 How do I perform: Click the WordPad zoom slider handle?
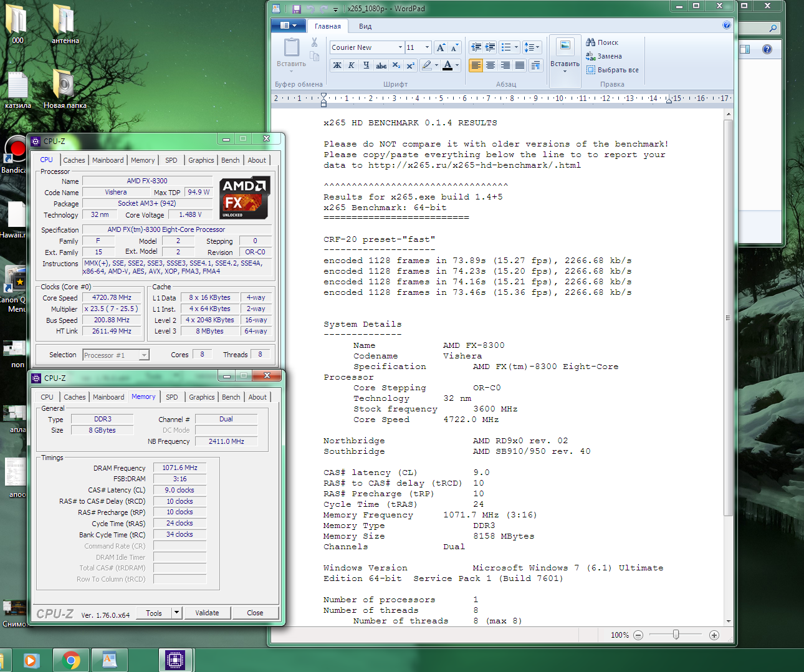pyautogui.click(x=676, y=635)
